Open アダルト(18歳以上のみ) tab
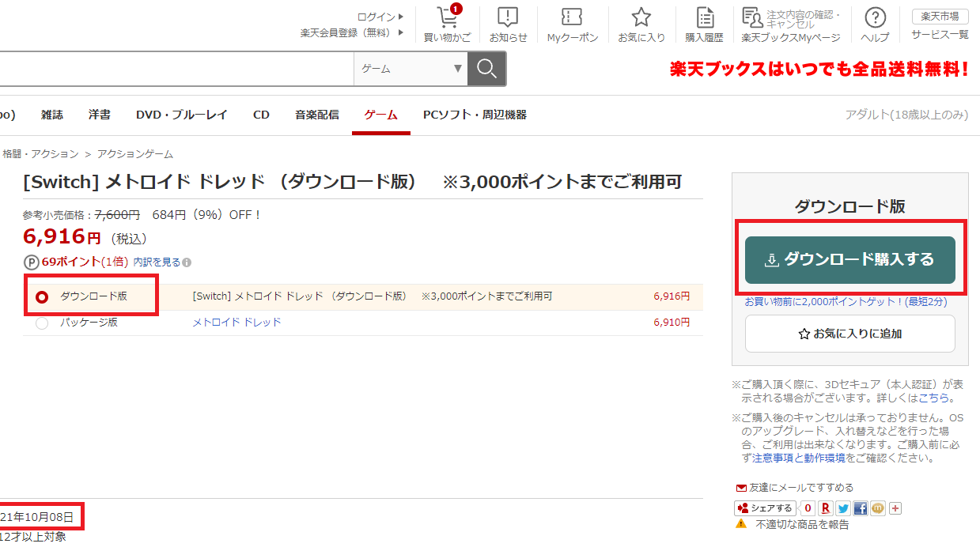980x551 pixels. [906, 115]
